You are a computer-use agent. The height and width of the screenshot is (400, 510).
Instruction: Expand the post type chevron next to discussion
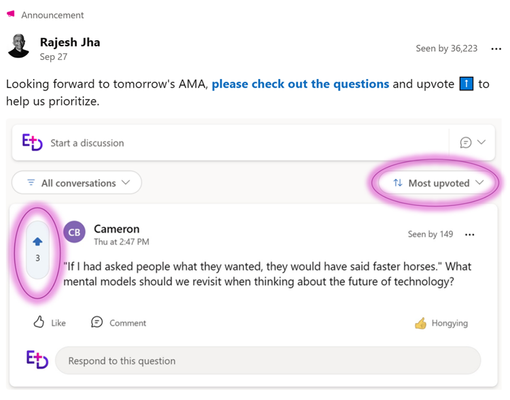click(x=481, y=142)
